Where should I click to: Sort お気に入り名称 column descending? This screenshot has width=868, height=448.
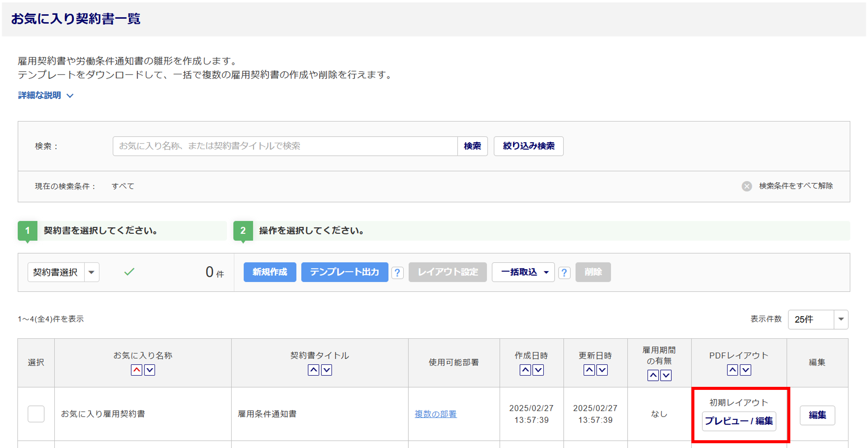click(150, 370)
